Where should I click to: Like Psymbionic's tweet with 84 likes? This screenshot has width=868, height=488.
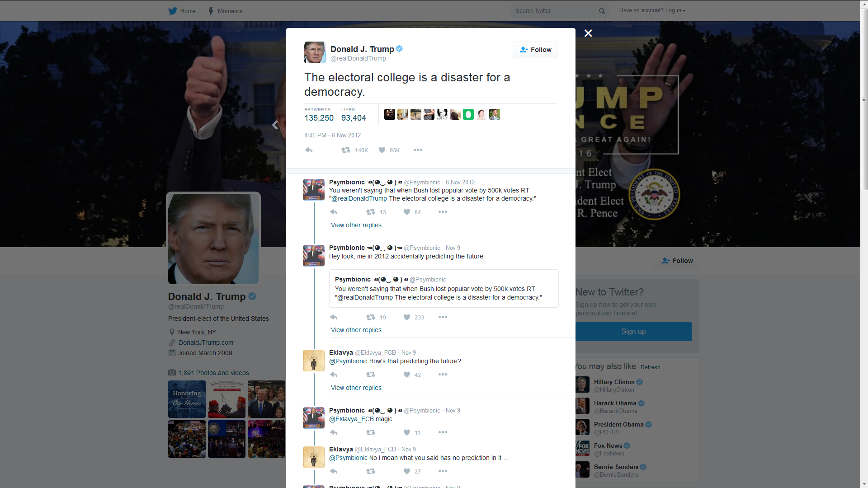[x=407, y=212]
